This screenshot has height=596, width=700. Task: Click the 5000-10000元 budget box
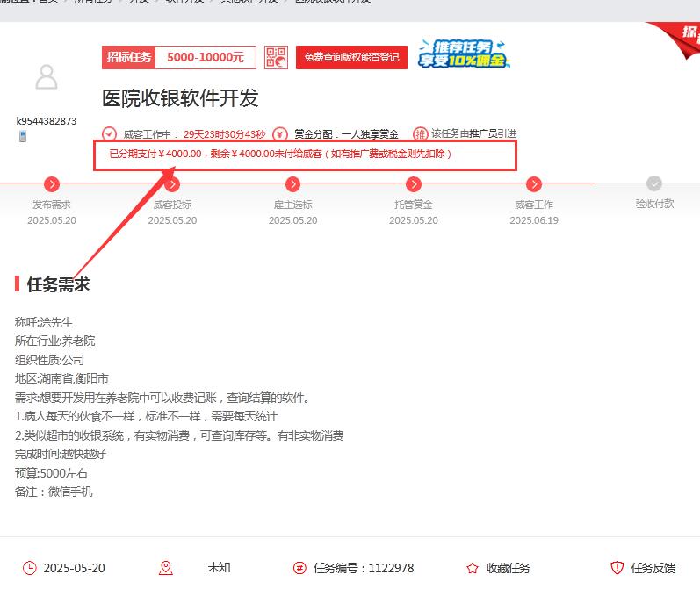[x=206, y=57]
